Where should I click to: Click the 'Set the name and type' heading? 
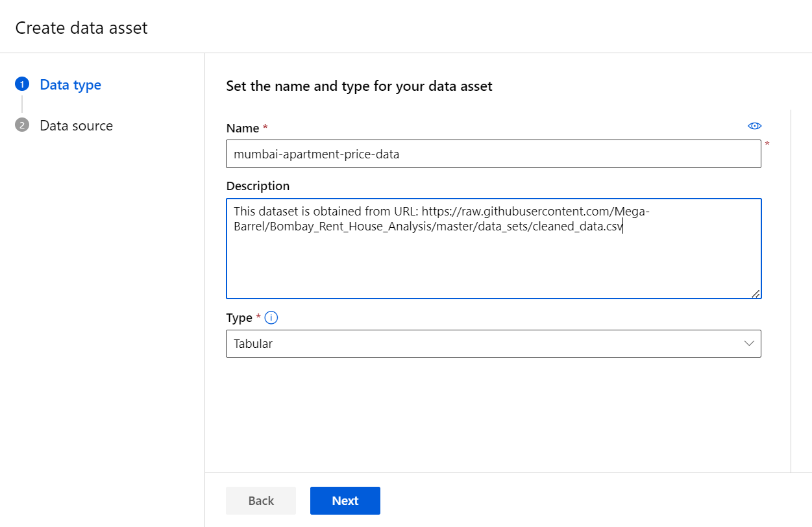359,86
